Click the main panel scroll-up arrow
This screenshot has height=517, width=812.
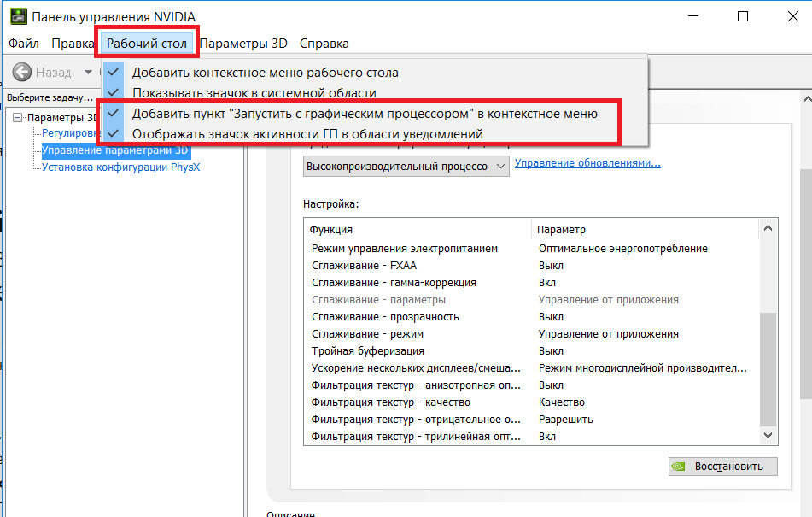(x=807, y=98)
